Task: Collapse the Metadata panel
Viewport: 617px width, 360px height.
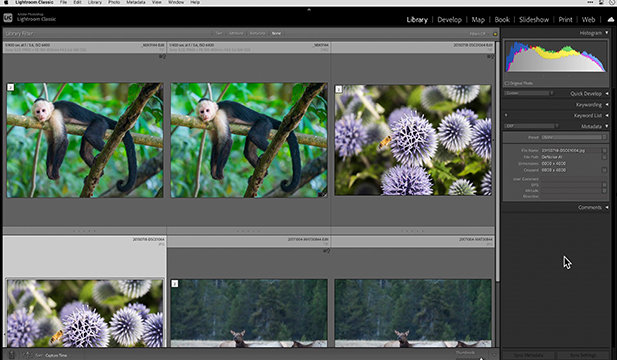Action: (607, 126)
